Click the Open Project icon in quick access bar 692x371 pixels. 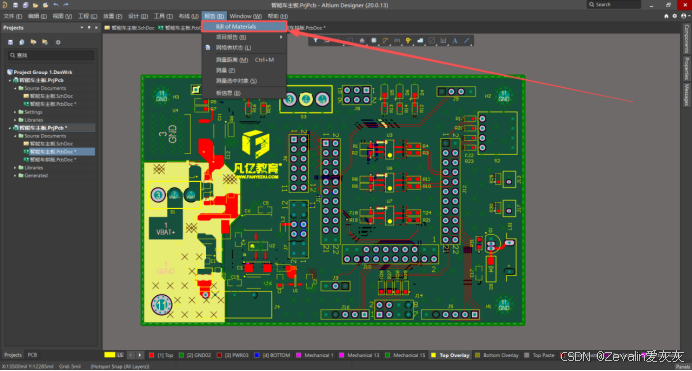pyautogui.click(x=45, y=5)
